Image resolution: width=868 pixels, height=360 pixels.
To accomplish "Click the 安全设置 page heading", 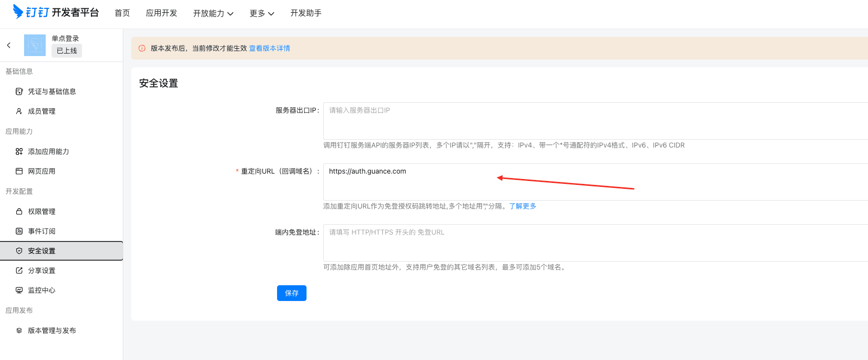I will pos(159,83).
